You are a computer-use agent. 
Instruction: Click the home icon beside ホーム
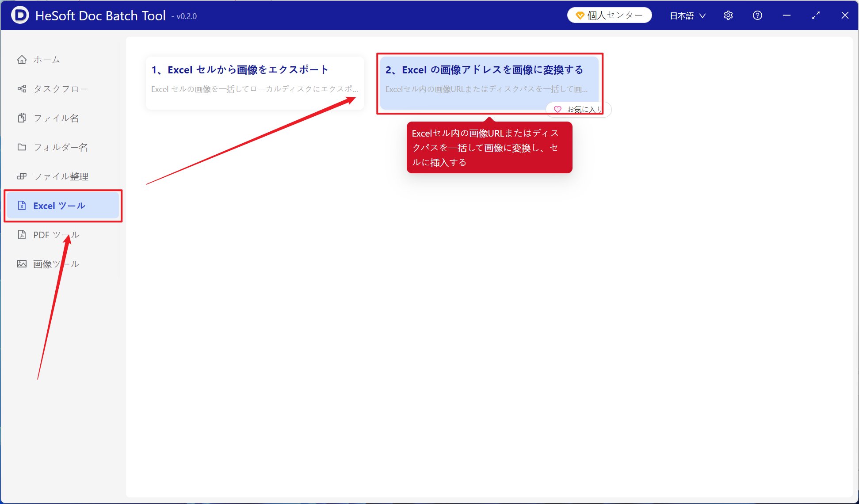coord(22,60)
